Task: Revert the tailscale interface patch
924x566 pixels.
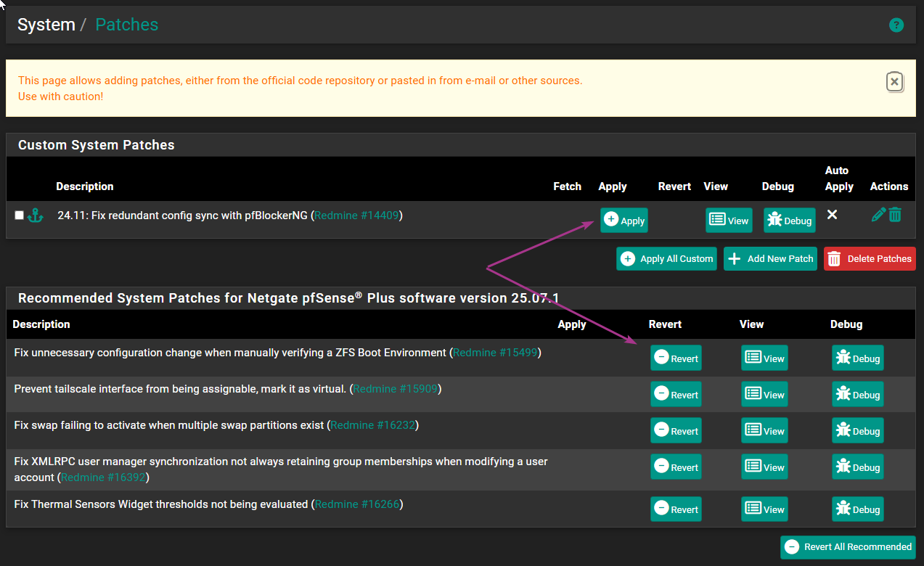Action: (676, 394)
